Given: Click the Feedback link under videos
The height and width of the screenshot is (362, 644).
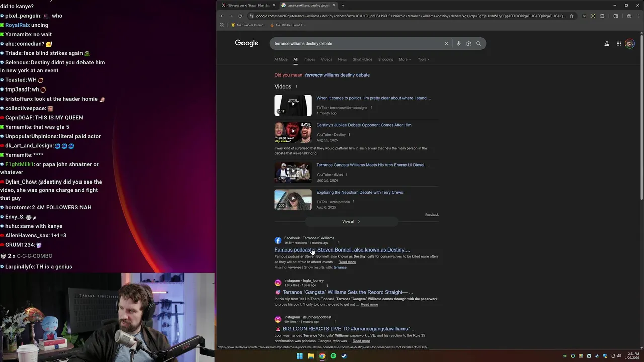Looking at the screenshot, I should click(432, 215).
